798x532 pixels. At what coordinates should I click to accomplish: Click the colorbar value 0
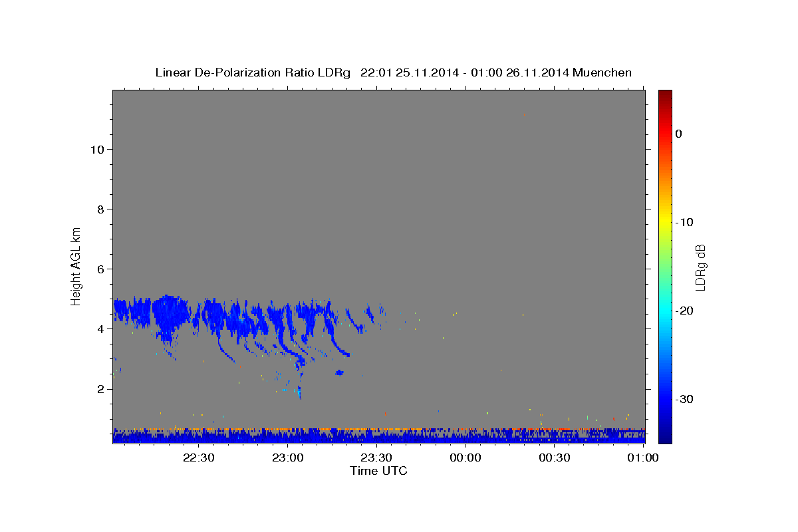point(679,134)
